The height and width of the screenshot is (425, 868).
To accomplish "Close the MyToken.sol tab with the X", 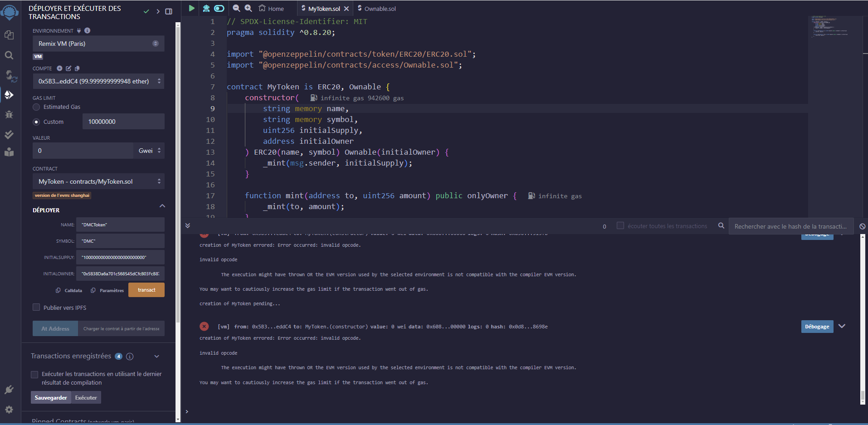I will pyautogui.click(x=346, y=9).
